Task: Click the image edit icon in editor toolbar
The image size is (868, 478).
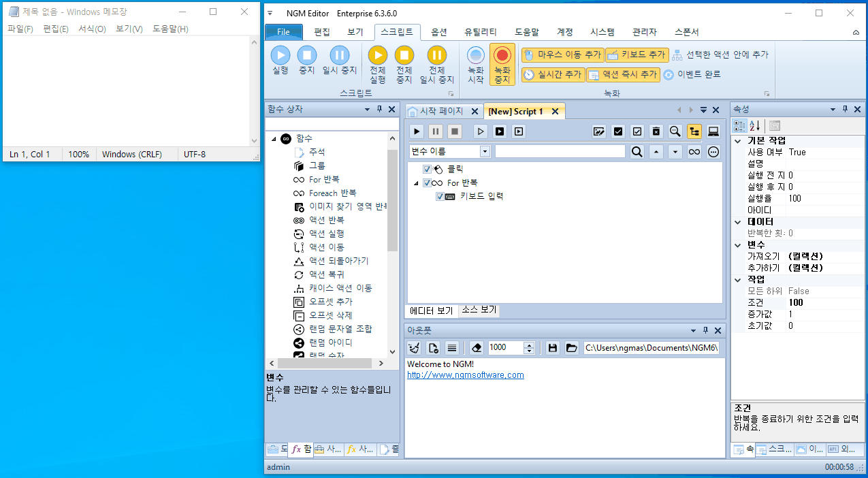Action: [599, 131]
